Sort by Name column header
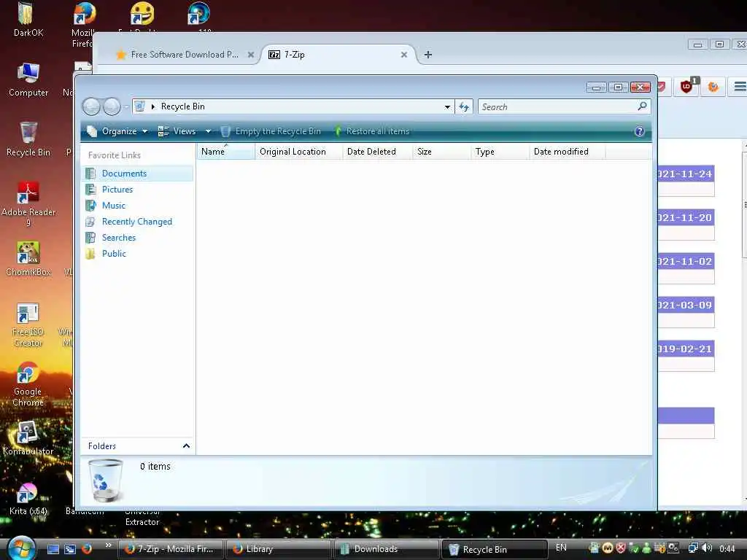The height and width of the screenshot is (560, 747). 226,152
